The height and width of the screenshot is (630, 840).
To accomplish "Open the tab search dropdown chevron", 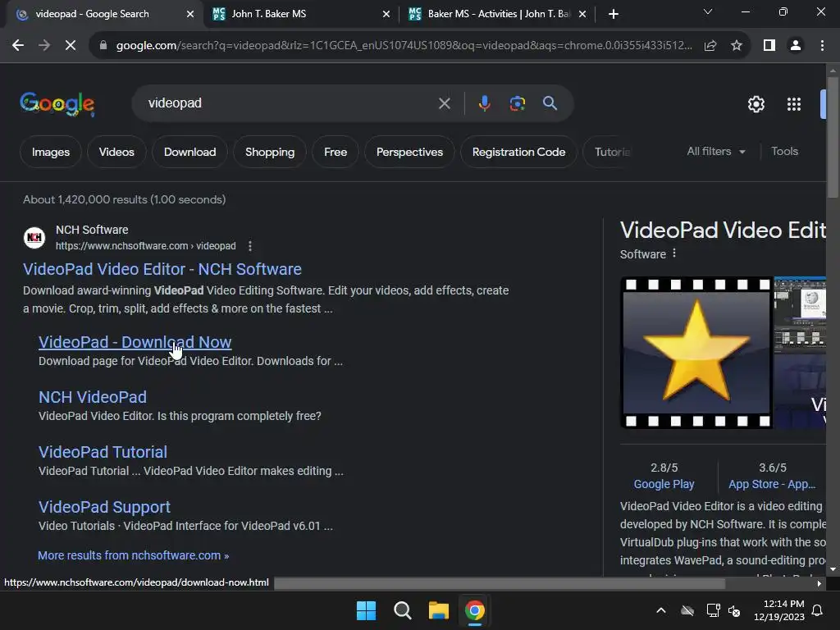I will (708, 11).
